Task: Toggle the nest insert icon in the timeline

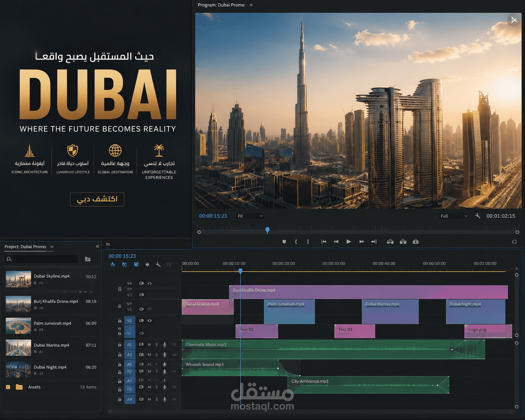Action: [113, 265]
